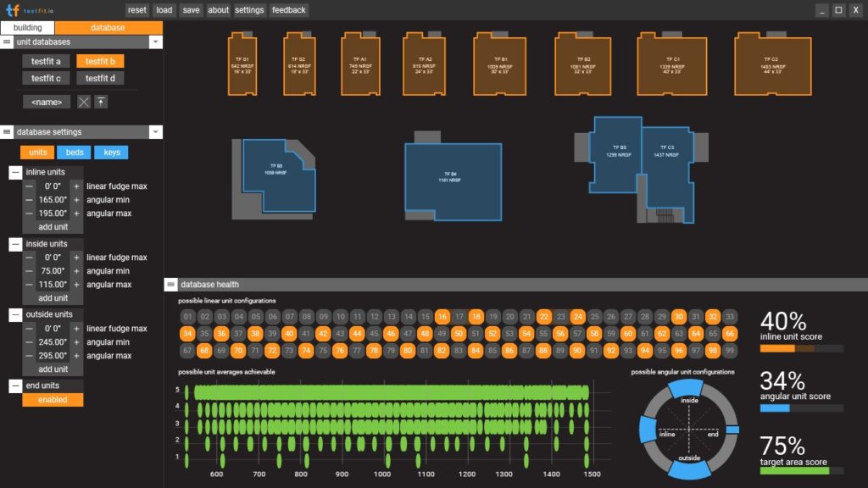Select the TF A1 unit plan
This screenshot has height=488, width=868.
point(361,64)
